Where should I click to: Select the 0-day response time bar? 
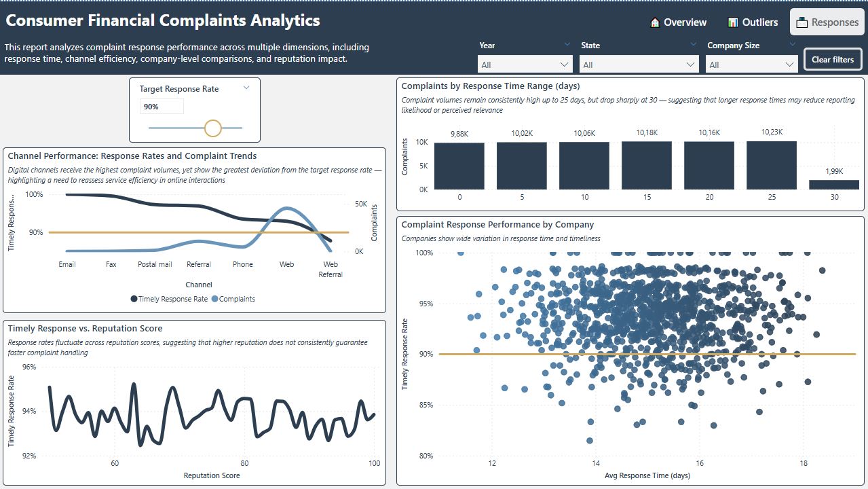[459, 166]
